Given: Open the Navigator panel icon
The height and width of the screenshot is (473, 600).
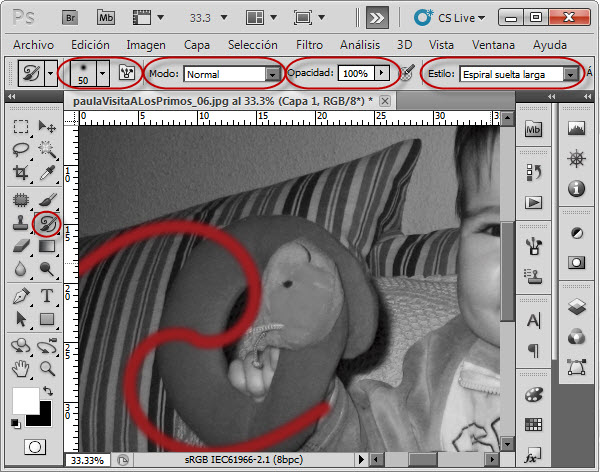Looking at the screenshot, I should [x=577, y=159].
